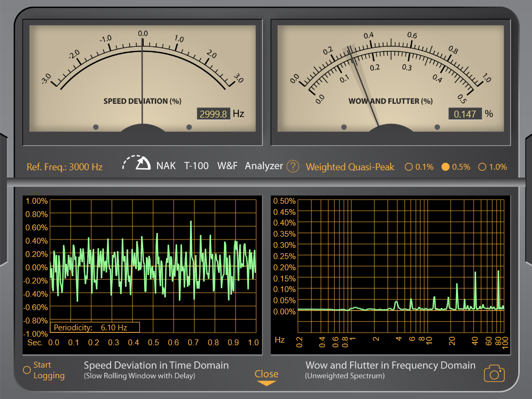This screenshot has height=399, width=532.
Task: Click the Close button
Action: click(x=267, y=374)
